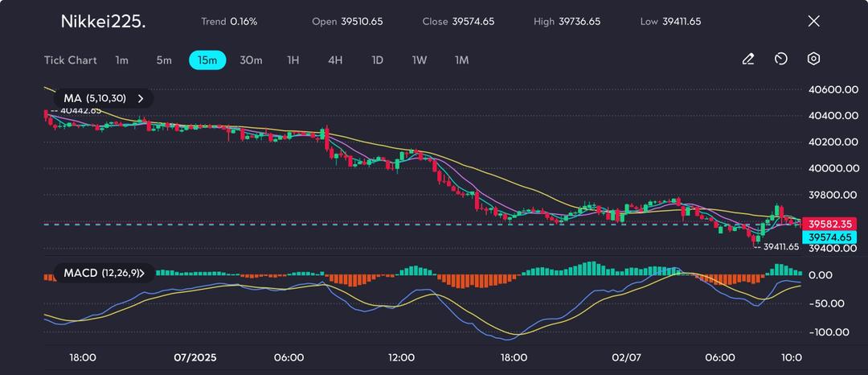868x375 pixels.
Task: Click the circular gauge icon beside the pencil
Action: point(780,60)
